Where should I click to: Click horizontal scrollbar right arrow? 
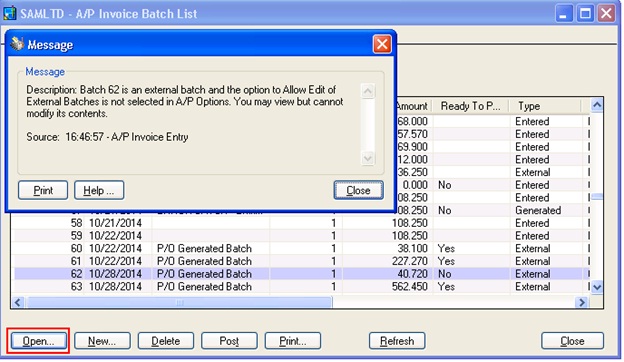click(x=582, y=302)
